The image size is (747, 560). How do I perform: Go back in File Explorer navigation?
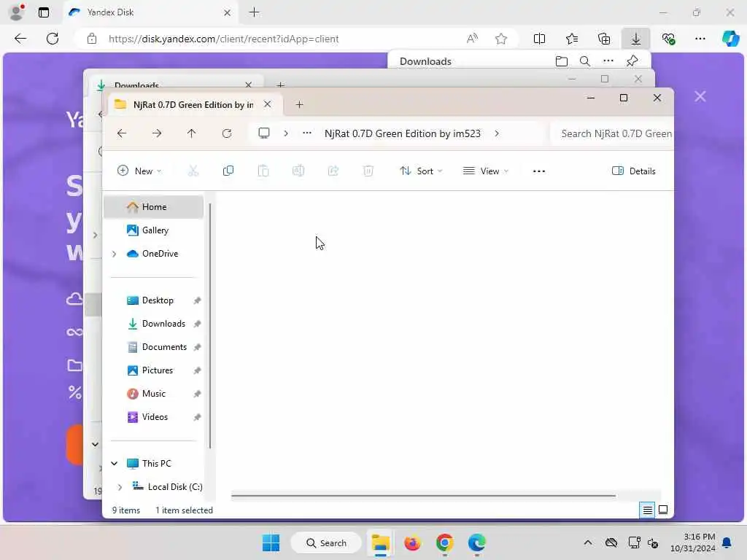coord(122,133)
